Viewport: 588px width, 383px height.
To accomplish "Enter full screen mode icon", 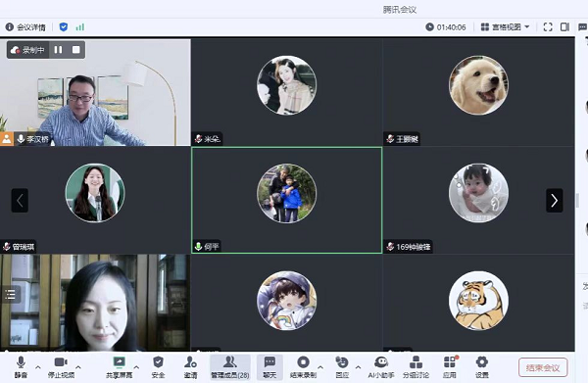I will pyautogui.click(x=548, y=27).
